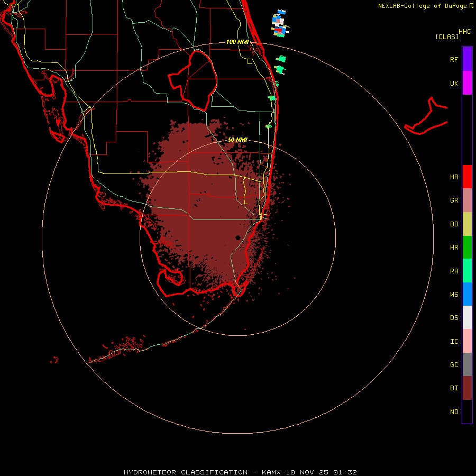Click the BD yellow legend swatch
The height and width of the screenshot is (476, 476).
(x=467, y=224)
